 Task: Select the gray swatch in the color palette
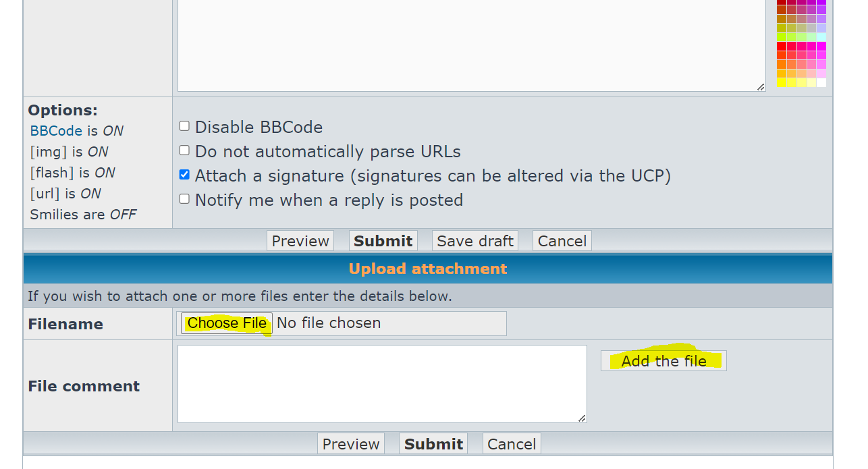pos(811,28)
